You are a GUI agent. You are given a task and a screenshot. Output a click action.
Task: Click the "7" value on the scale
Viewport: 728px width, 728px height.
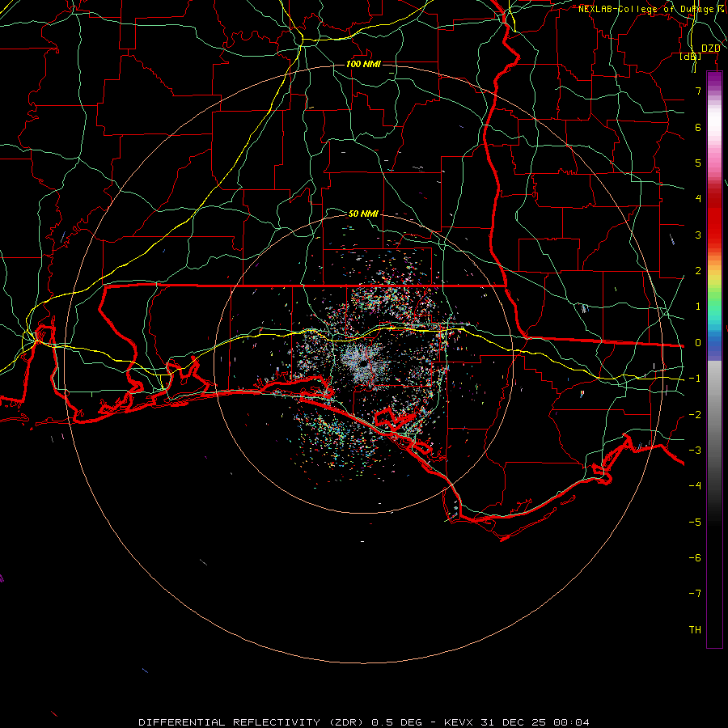(698, 91)
